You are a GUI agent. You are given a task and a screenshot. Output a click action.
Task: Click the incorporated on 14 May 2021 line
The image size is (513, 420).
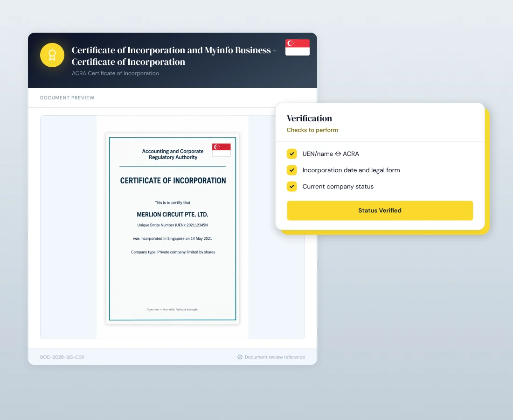point(173,238)
